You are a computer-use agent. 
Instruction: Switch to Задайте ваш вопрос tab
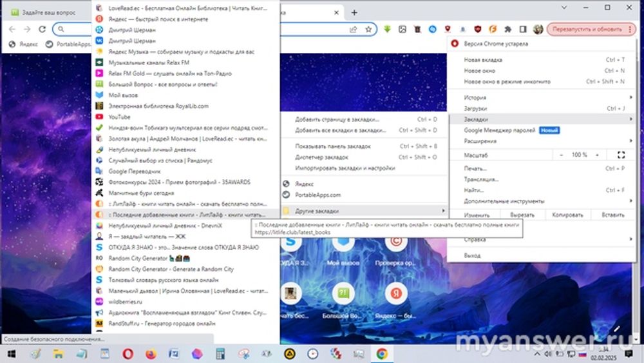click(48, 13)
